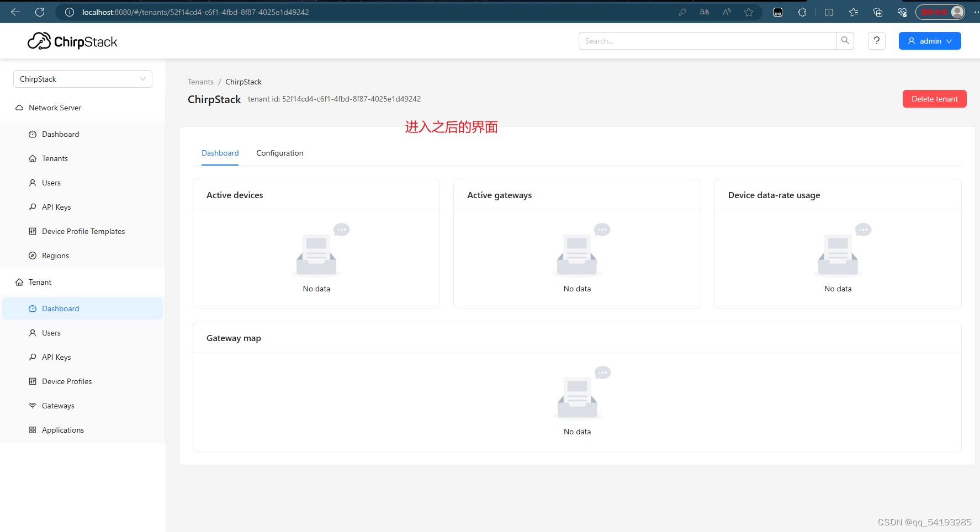Click the browser back arrow

tap(15, 12)
